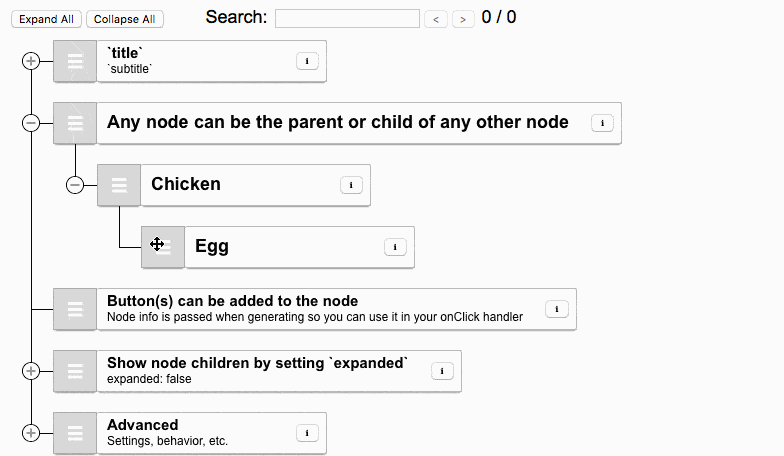Collapse the Chicken node

tap(75, 185)
